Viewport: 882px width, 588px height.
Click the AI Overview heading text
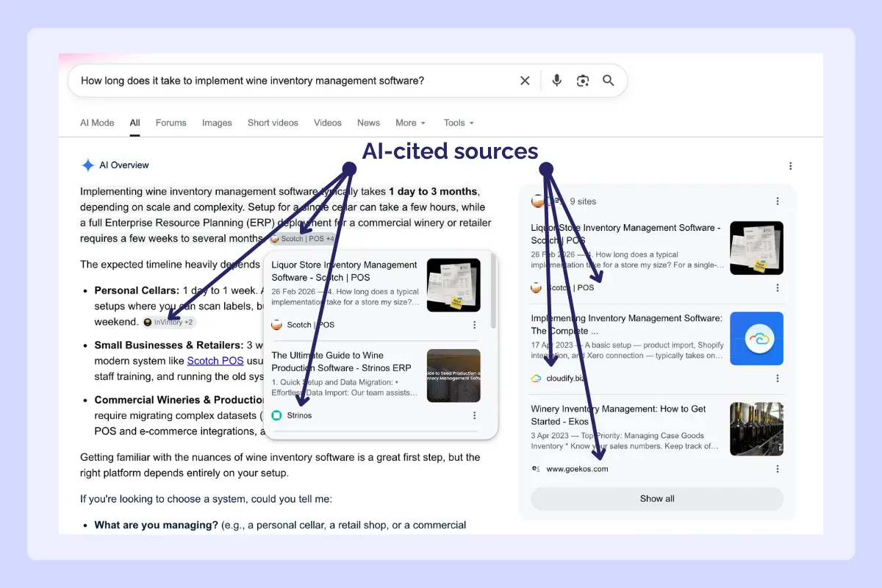(x=124, y=165)
